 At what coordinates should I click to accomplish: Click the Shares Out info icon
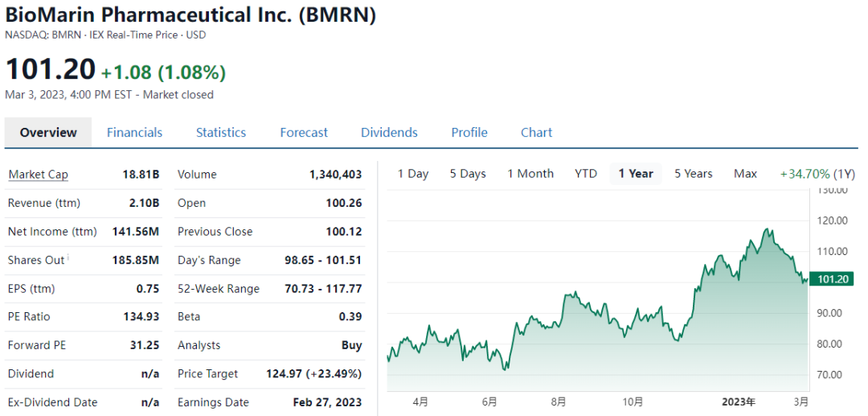(70, 257)
